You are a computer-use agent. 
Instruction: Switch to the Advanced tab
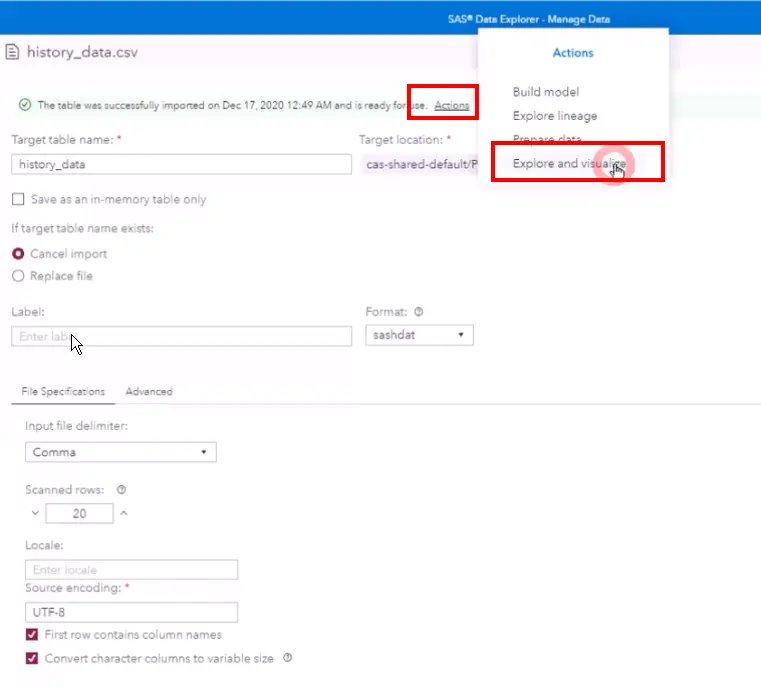(149, 392)
